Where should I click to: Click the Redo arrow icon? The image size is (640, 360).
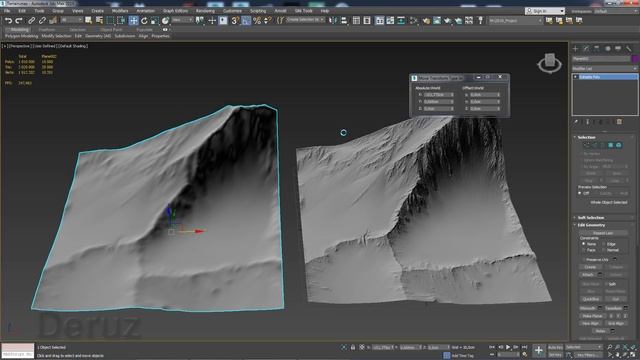[x=19, y=20]
